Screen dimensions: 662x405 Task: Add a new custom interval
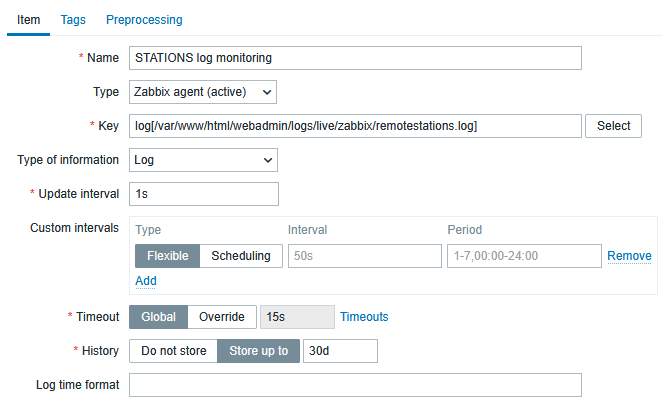[146, 281]
